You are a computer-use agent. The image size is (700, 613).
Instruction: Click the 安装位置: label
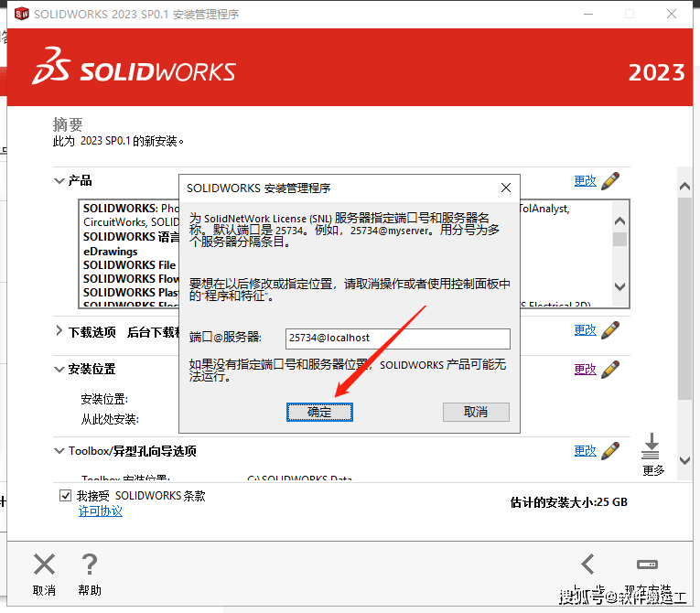pyautogui.click(x=104, y=399)
